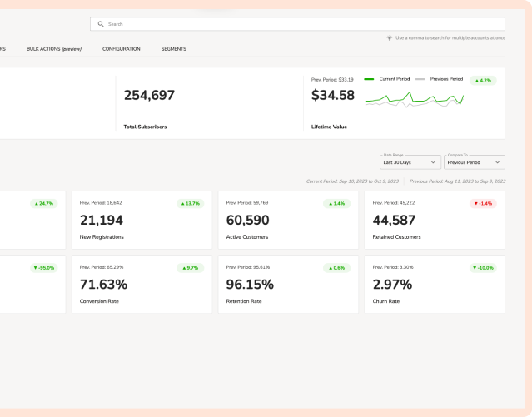Image resolution: width=532 pixels, height=417 pixels.
Task: Open the CONFIGURATION tab
Action: [121, 49]
